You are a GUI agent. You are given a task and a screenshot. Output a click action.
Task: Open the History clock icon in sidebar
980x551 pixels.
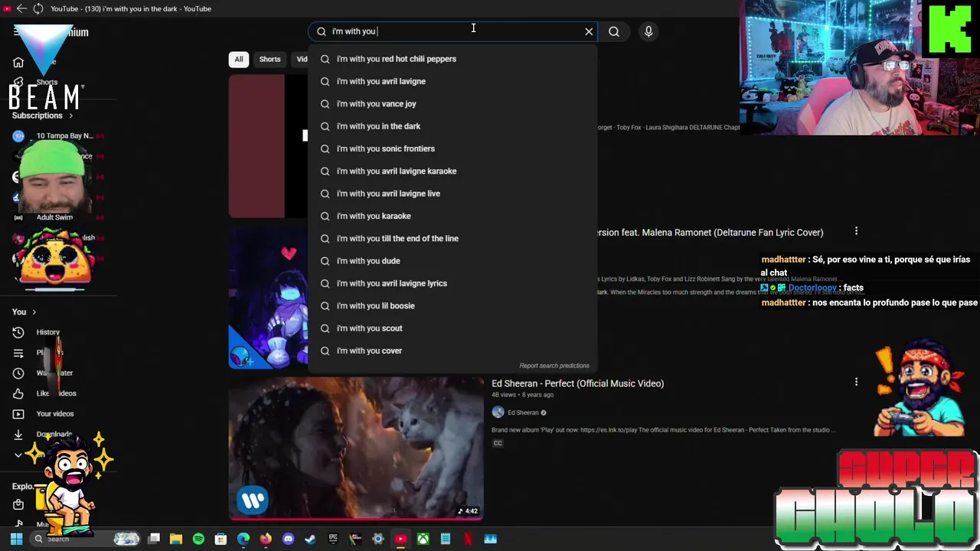(18, 332)
